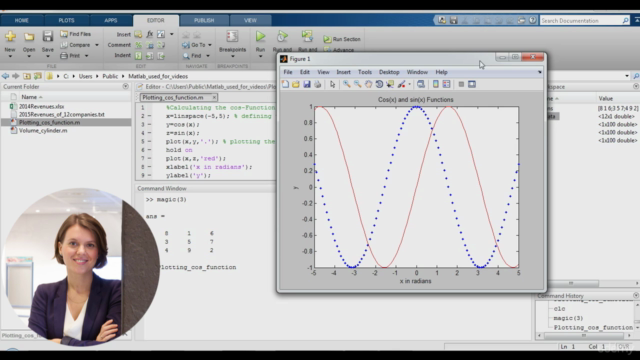
Task: Select the Zoom In tool in Figure 1
Action: click(x=347, y=84)
